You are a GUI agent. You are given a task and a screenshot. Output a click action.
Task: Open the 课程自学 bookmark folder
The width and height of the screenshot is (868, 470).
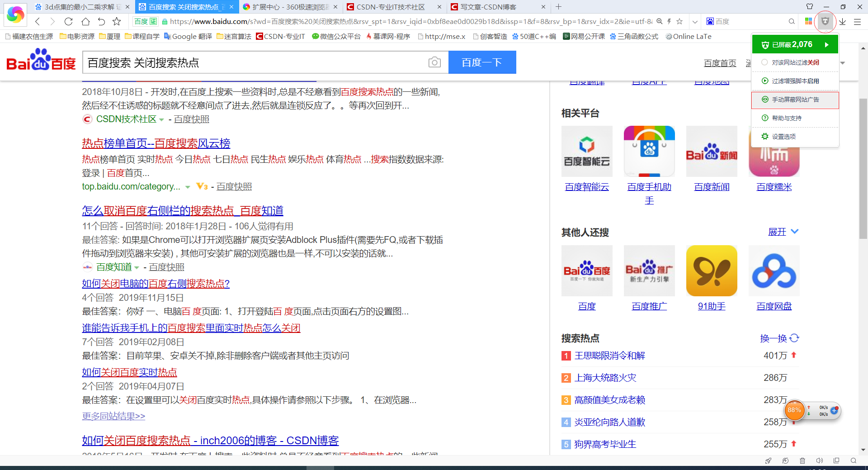tap(142, 36)
